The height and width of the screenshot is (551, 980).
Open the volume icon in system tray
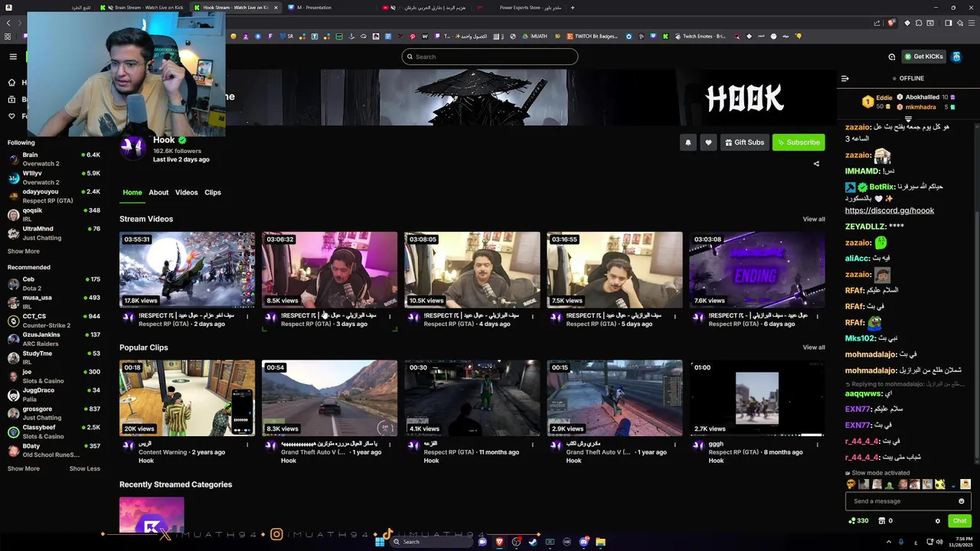point(939,542)
